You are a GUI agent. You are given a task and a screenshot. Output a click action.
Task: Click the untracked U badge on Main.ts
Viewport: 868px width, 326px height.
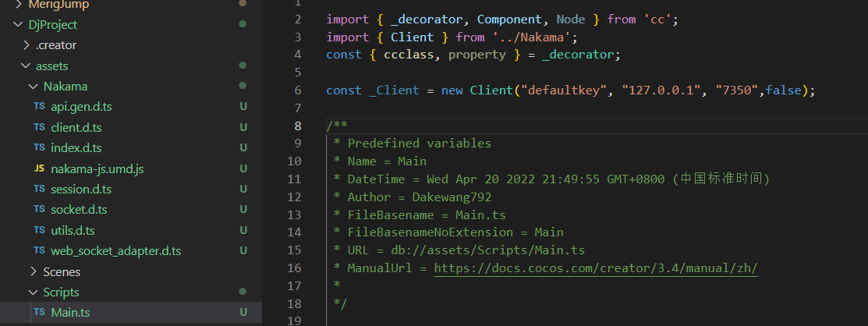[243, 313]
